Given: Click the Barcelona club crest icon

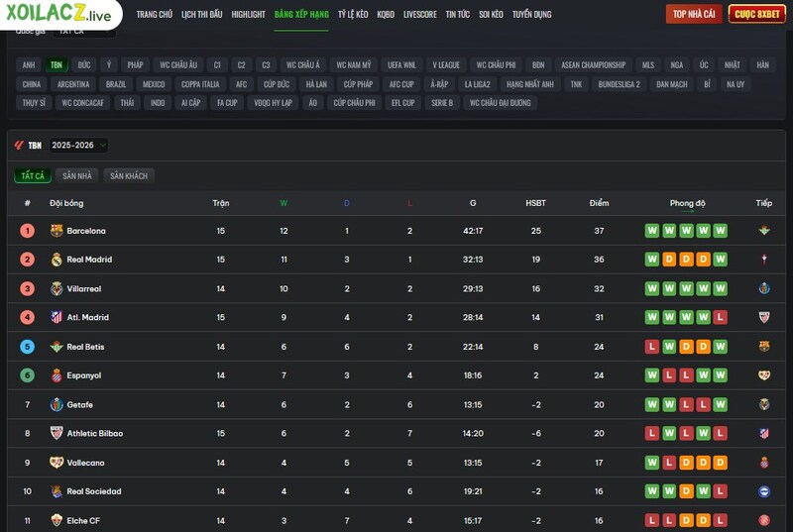Looking at the screenshot, I should tap(57, 231).
